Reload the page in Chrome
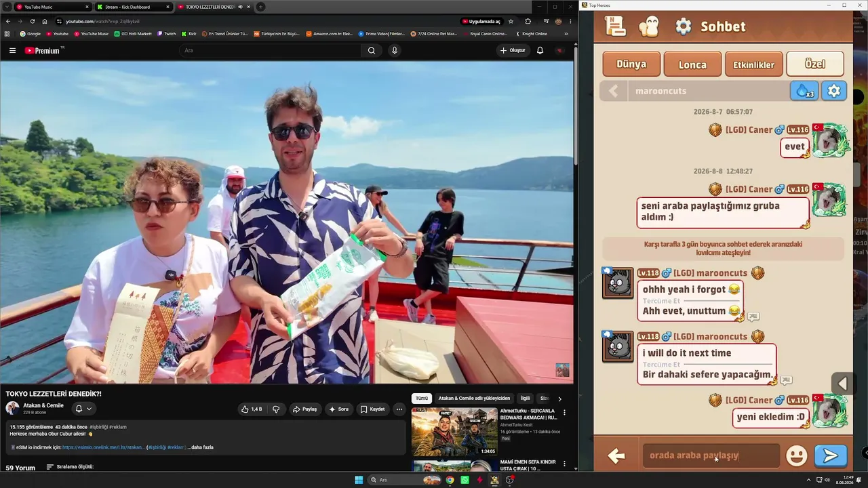 (33, 21)
